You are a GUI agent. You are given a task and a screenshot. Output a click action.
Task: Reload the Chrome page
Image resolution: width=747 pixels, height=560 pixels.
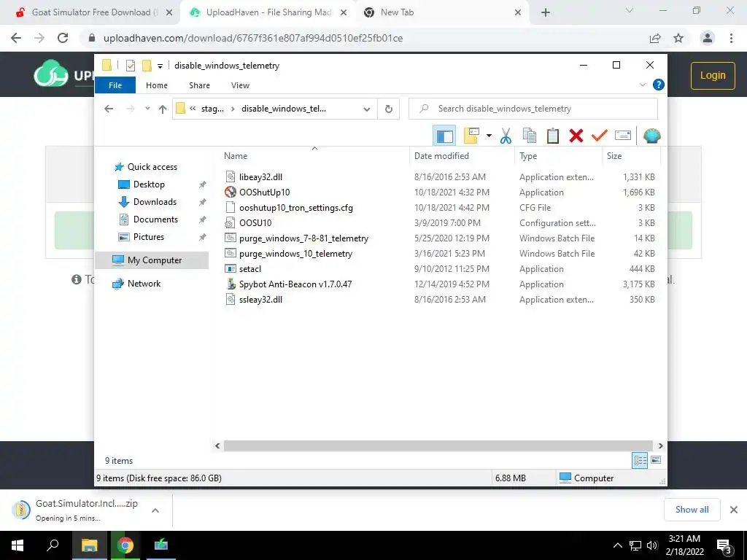point(63,38)
